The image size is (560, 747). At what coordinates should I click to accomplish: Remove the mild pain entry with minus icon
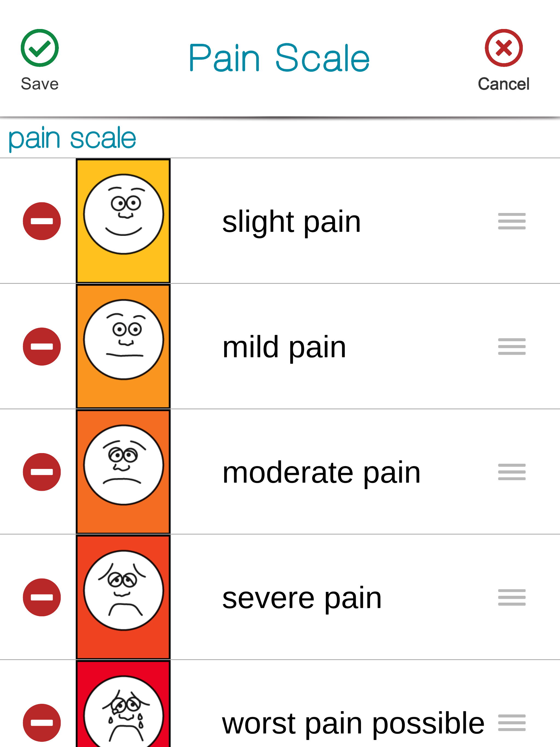(x=42, y=346)
